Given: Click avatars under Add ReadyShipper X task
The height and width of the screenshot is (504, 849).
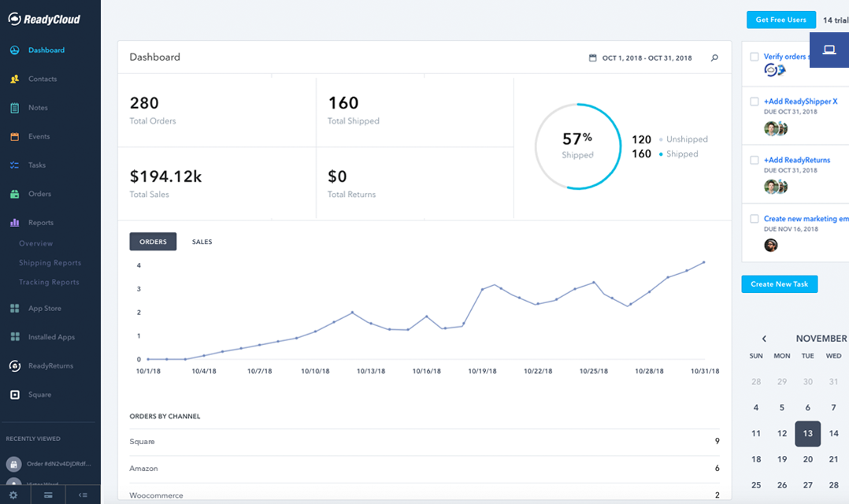Looking at the screenshot, I should (x=775, y=128).
